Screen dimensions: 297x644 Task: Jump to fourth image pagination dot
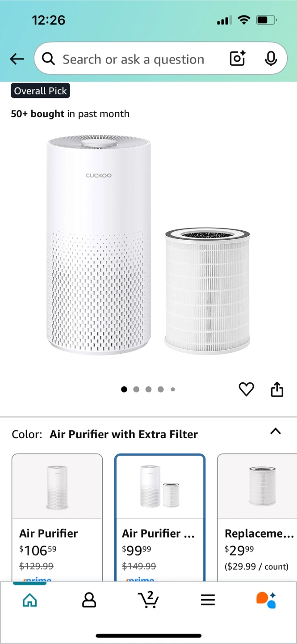pos(160,390)
